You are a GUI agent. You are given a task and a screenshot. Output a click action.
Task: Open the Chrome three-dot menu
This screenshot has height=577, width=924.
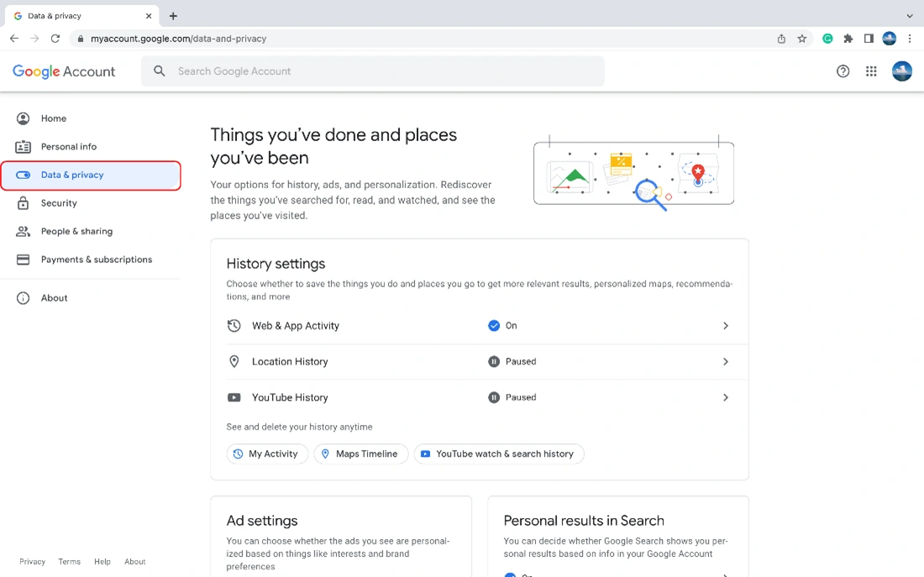pos(910,39)
